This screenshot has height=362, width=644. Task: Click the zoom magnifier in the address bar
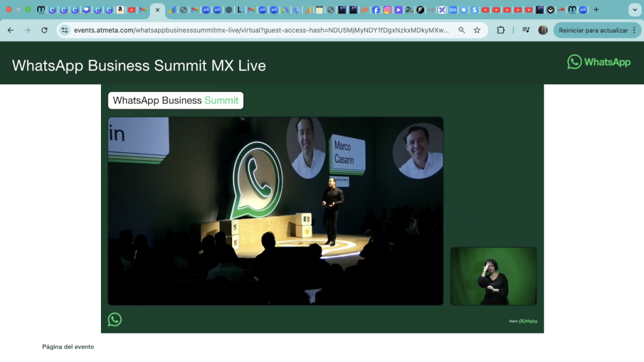coord(461,30)
